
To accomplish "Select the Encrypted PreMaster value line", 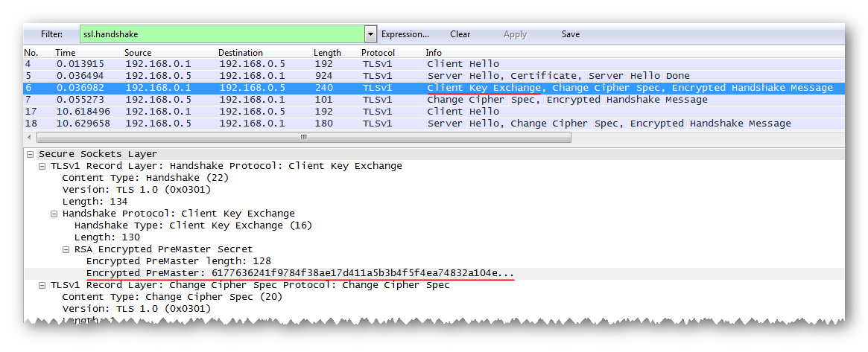I will (300, 273).
